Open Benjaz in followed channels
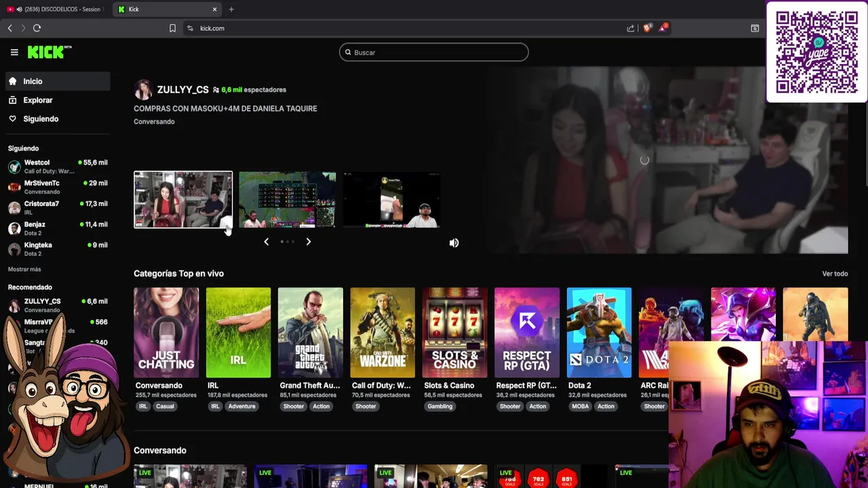The height and width of the screenshot is (488, 868). pyautogui.click(x=58, y=228)
